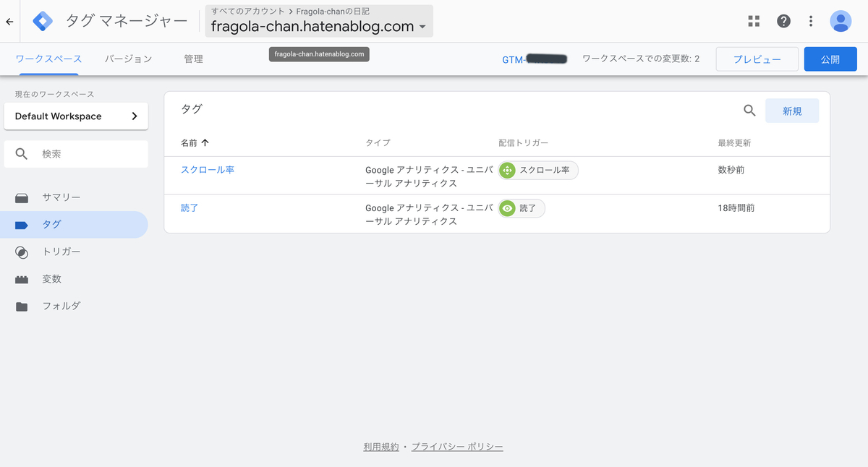Switch to the バージョン tab
Image resolution: width=868 pixels, height=467 pixels.
[128, 59]
